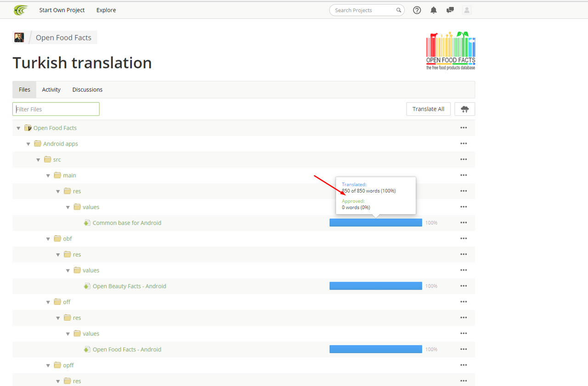
Task: Click the progress bar for Open Beauty Facts - Android
Action: 376,286
